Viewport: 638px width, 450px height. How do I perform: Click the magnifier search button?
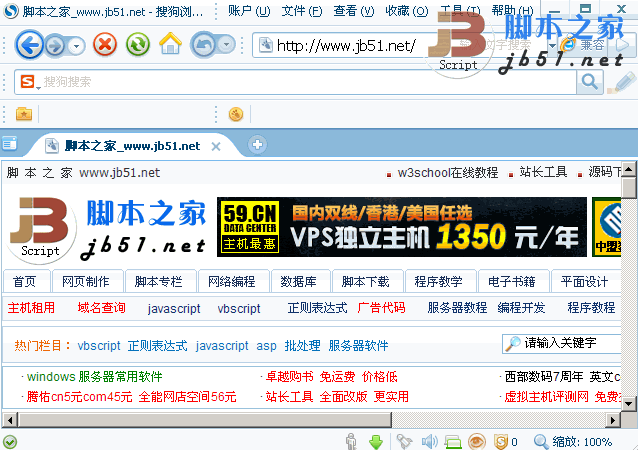[590, 82]
